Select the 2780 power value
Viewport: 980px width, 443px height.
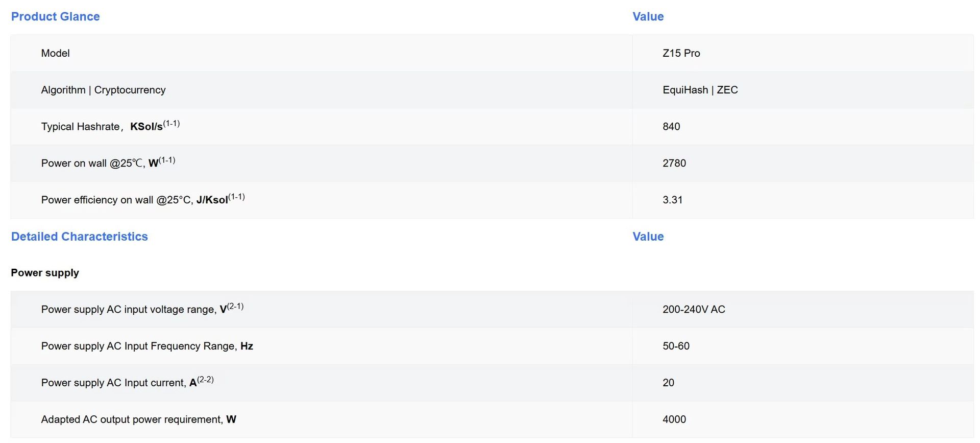[674, 164]
